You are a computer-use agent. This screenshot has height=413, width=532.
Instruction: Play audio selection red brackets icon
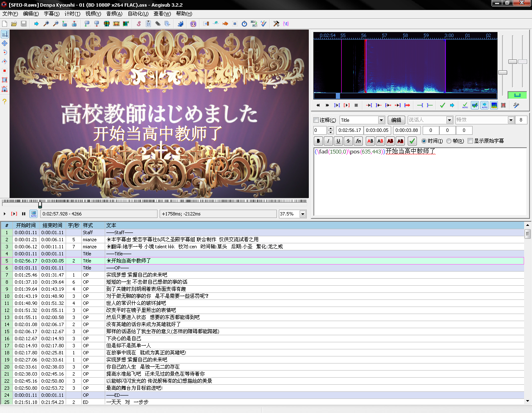347,105
